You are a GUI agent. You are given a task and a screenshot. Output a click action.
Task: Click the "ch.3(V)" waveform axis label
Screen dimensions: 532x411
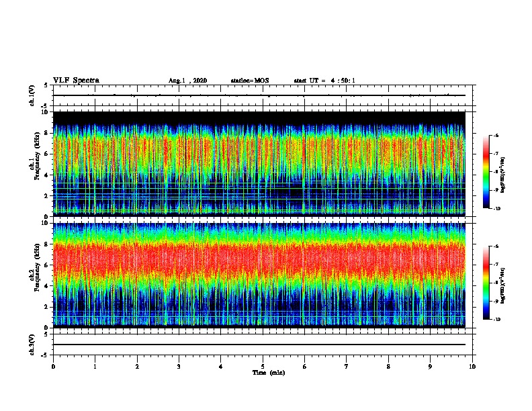(32, 345)
